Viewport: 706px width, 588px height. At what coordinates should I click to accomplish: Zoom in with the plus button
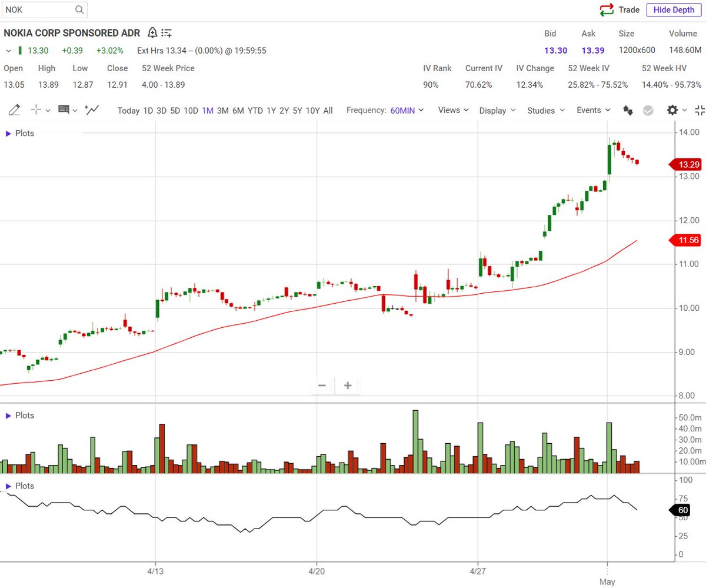tap(348, 386)
